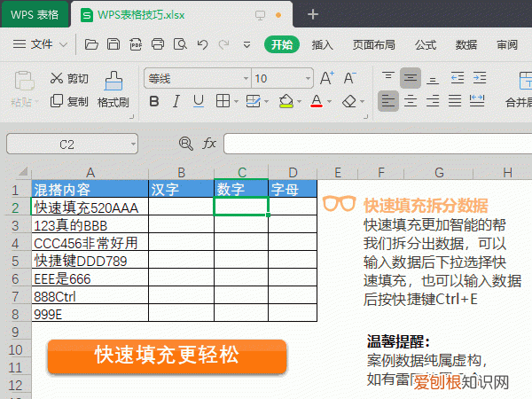Export to PDF icon

(136, 44)
